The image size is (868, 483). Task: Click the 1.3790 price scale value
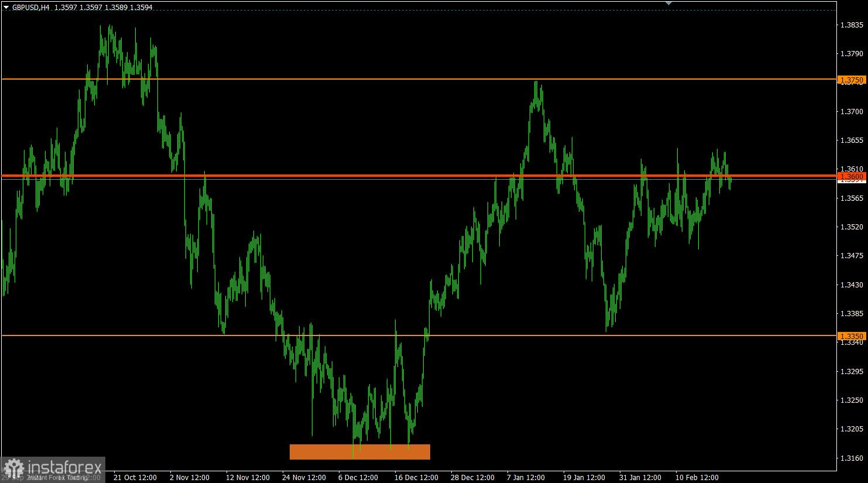click(852, 54)
